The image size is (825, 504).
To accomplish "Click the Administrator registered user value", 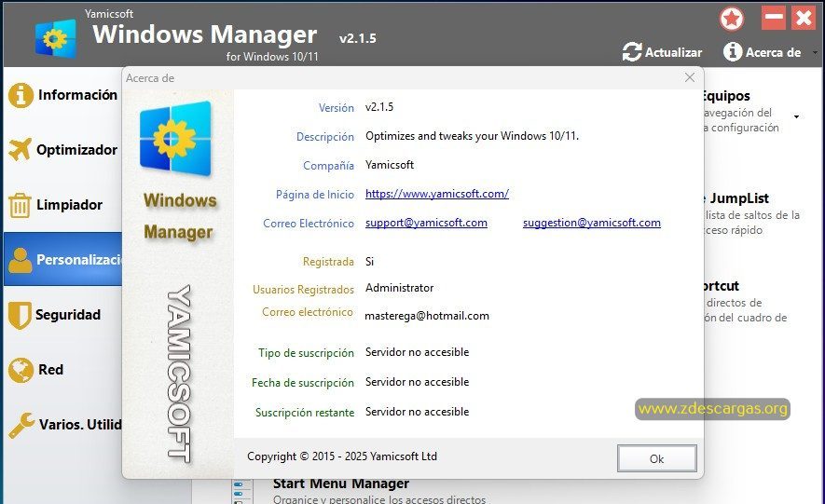I will pos(399,288).
